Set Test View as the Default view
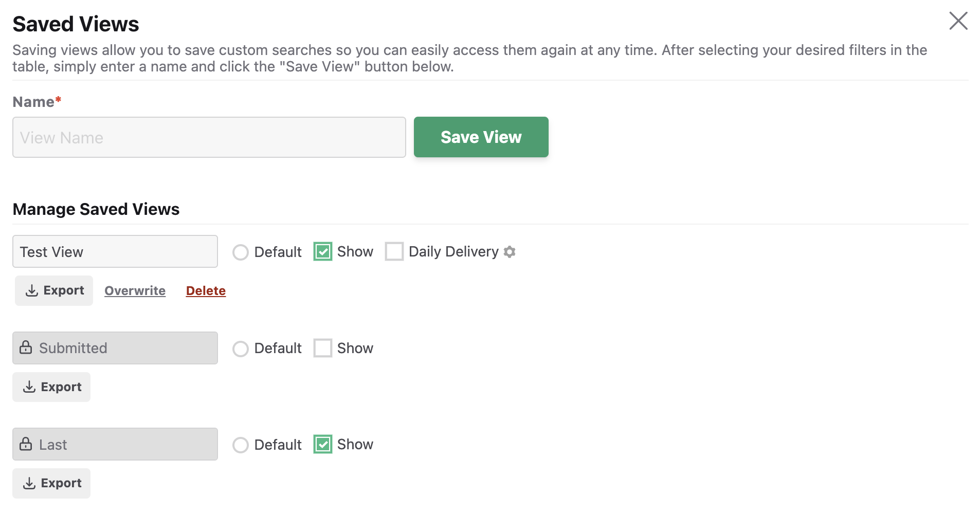This screenshot has height=514, width=980. [x=240, y=252]
